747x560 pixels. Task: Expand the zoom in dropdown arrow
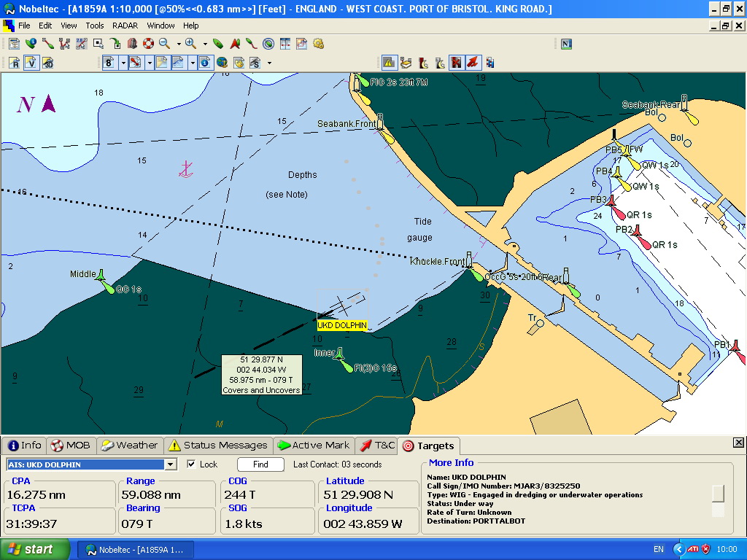pyautogui.click(x=205, y=44)
